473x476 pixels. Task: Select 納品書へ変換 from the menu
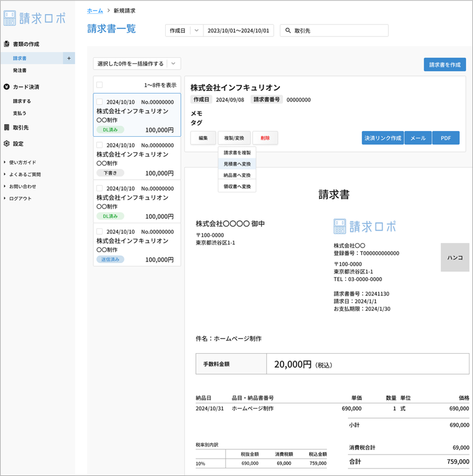(x=237, y=175)
